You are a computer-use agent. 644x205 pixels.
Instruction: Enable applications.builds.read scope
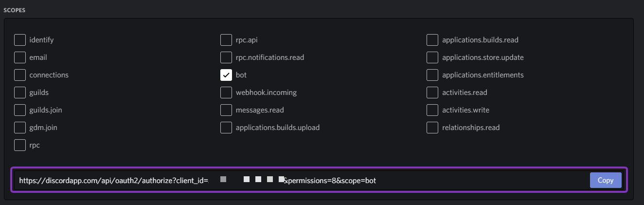coord(432,40)
